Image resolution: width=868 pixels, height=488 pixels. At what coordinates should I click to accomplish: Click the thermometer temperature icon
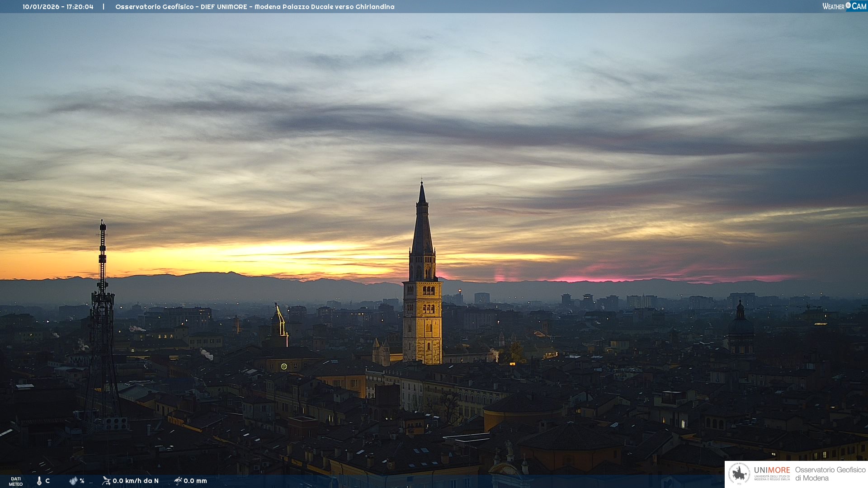(39, 481)
